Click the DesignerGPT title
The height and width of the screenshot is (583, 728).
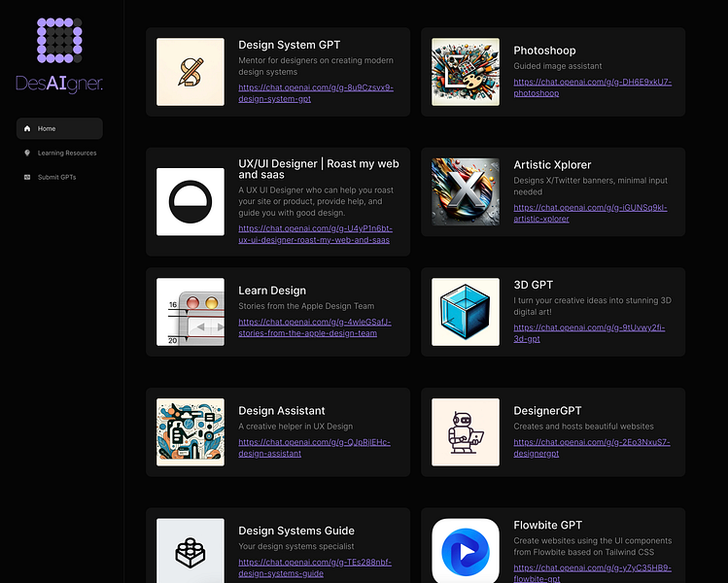tap(547, 411)
